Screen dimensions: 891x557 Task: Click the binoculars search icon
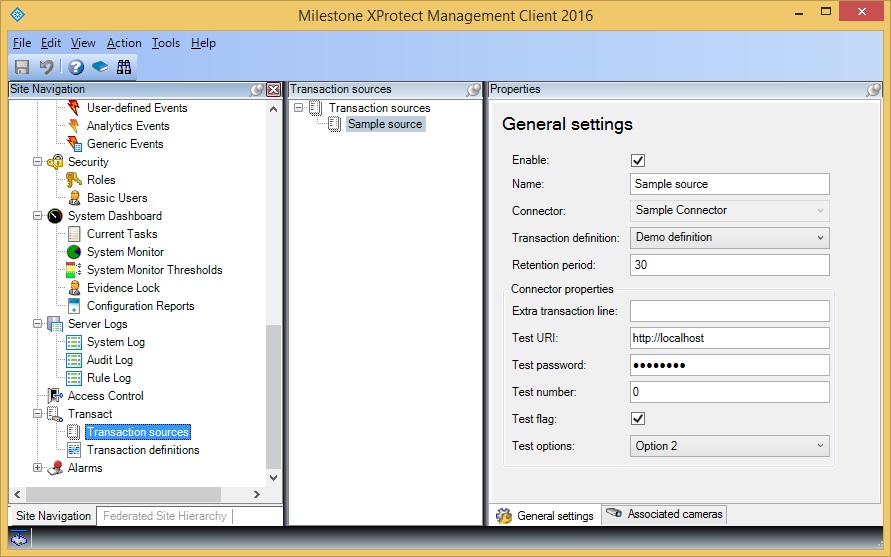point(124,67)
